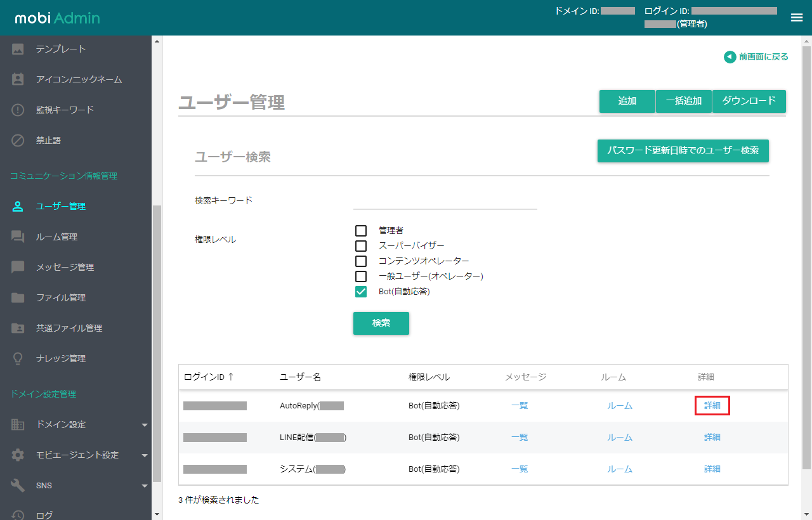Expand the モビエージェント設定 submenu arrow

[145, 455]
